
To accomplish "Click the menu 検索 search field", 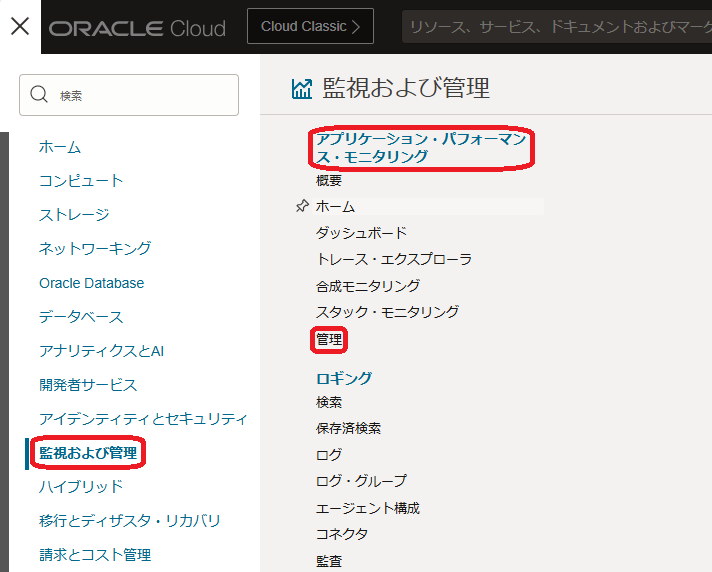I will tap(129, 95).
